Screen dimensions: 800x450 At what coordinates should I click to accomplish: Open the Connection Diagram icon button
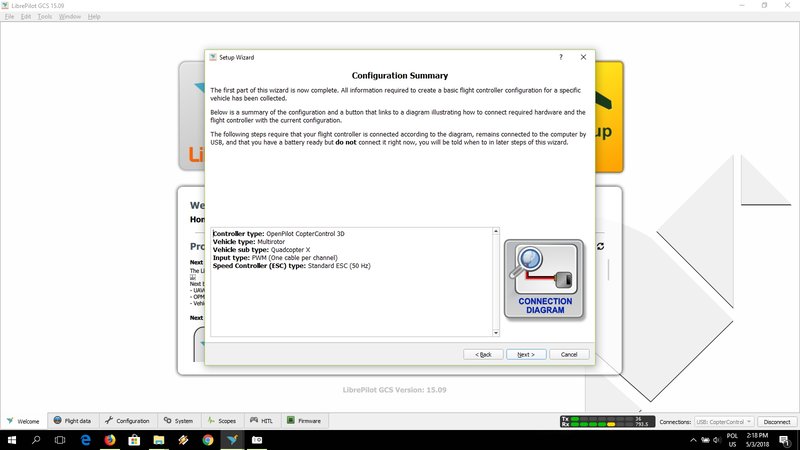[x=543, y=281]
